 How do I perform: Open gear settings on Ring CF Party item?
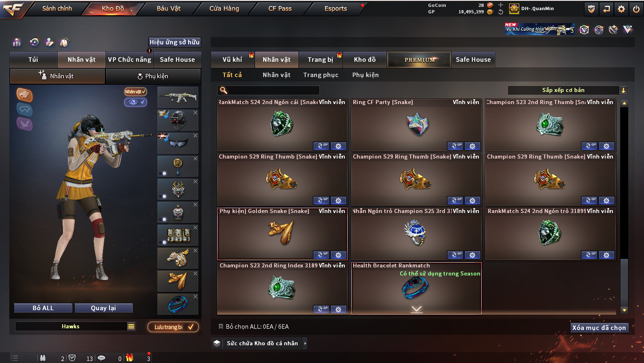pyautogui.click(x=472, y=146)
